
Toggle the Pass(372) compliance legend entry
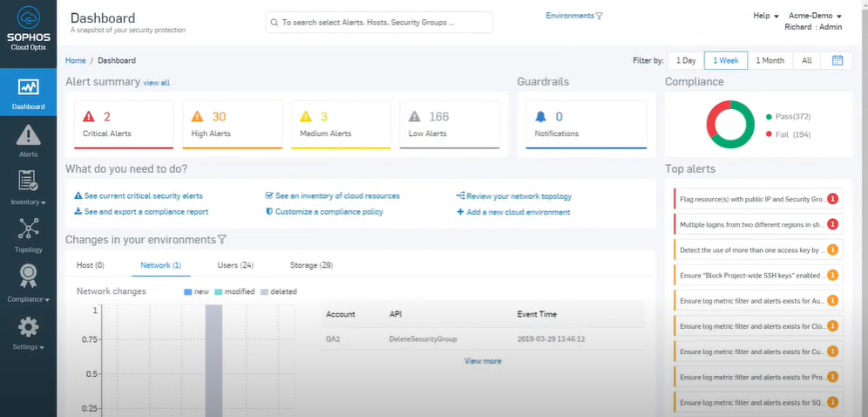tap(789, 117)
